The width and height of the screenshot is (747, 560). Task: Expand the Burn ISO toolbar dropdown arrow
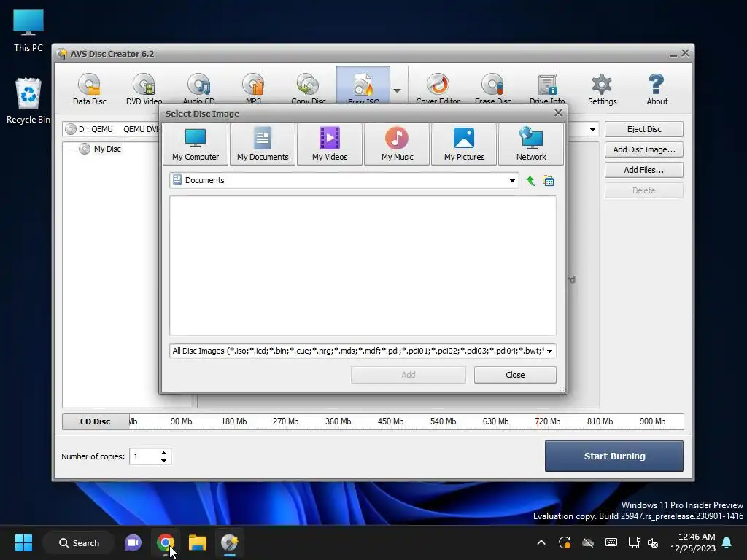click(398, 90)
